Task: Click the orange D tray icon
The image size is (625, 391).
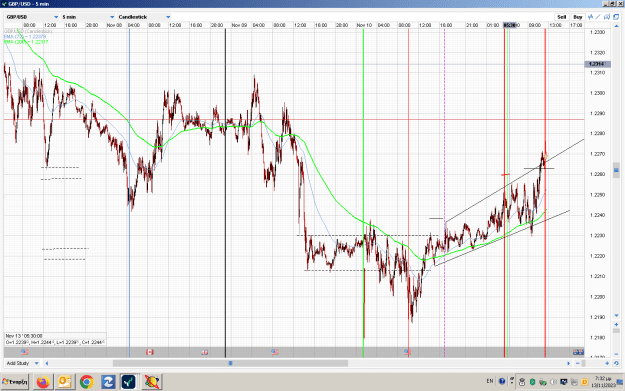Action: click(x=585, y=382)
